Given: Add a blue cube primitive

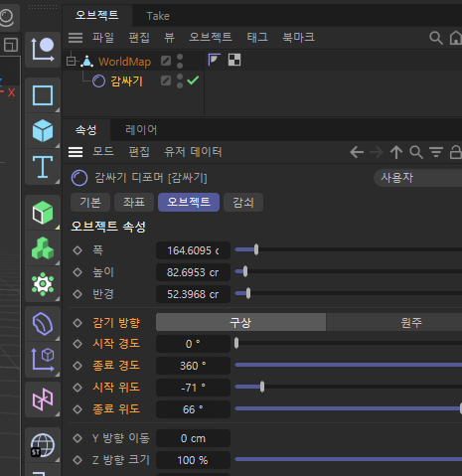Looking at the screenshot, I should click(43, 131).
